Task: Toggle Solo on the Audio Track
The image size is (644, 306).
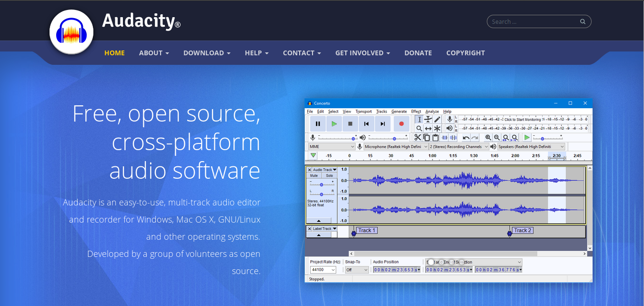Action: point(330,176)
